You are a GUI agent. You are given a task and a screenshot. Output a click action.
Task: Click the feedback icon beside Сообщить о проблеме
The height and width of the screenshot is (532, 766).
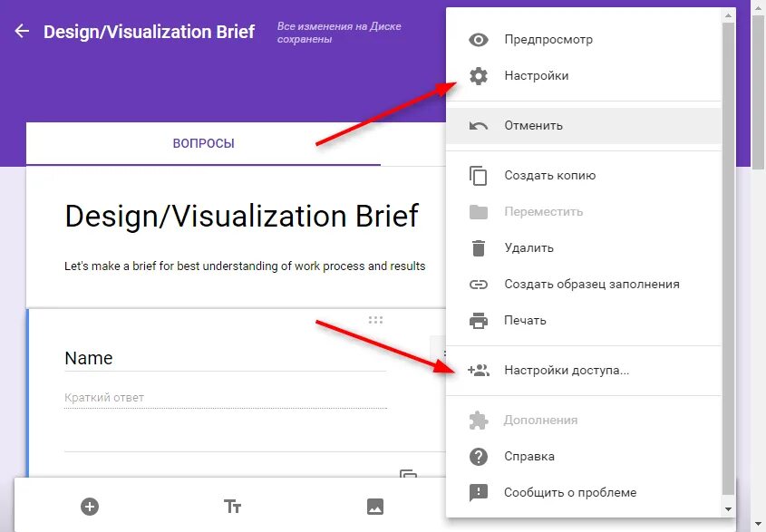[479, 492]
